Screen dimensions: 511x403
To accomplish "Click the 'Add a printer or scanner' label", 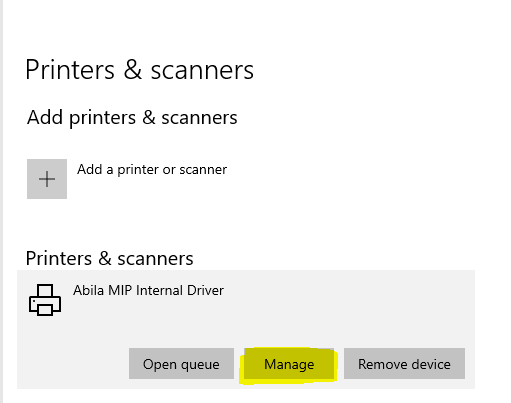I will [152, 170].
